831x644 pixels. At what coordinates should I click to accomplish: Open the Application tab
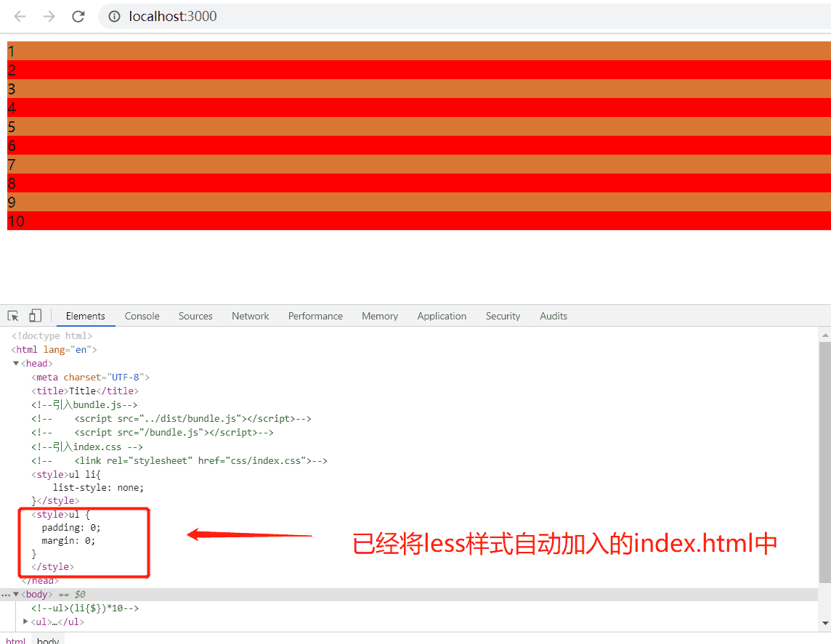(442, 316)
